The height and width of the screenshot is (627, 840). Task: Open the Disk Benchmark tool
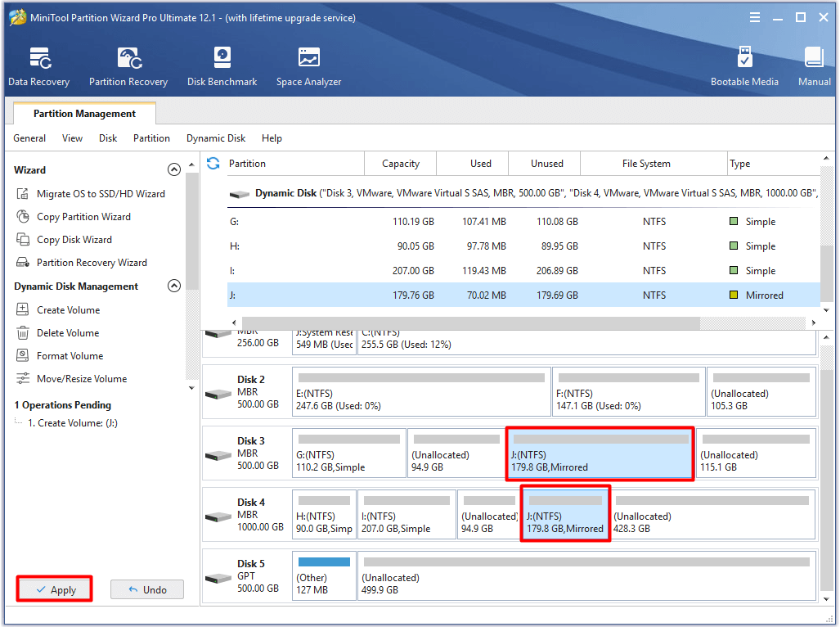point(222,66)
